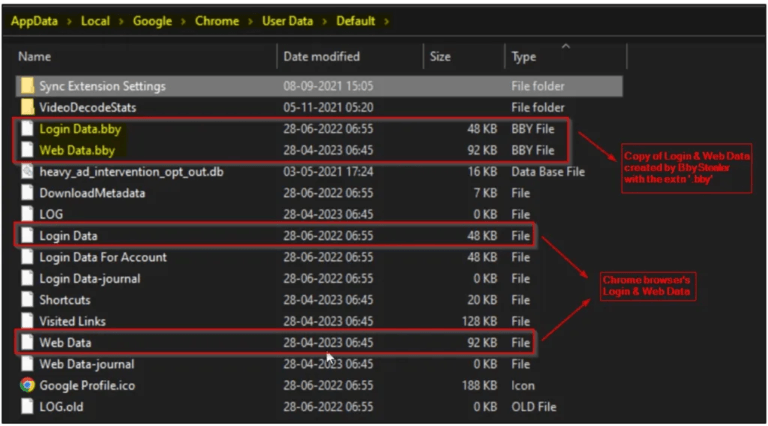Select the Google Profile.ico file name
The width and height of the screenshot is (768, 426).
(87, 386)
